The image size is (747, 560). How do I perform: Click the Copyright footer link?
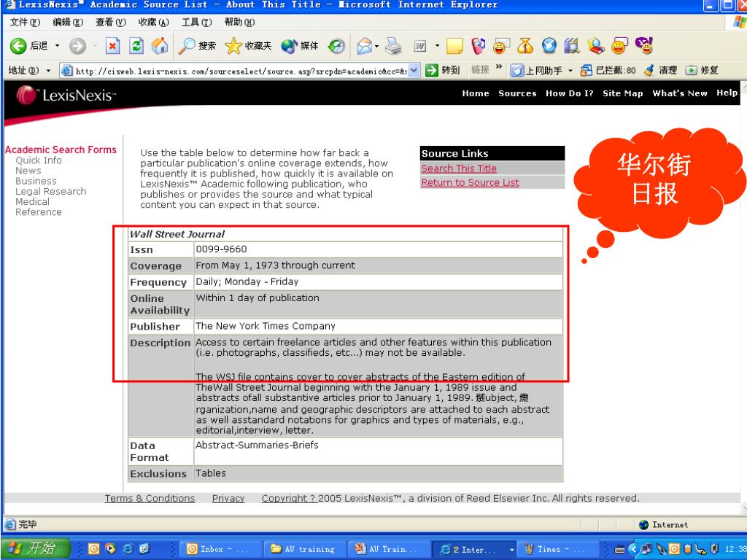pos(289,498)
